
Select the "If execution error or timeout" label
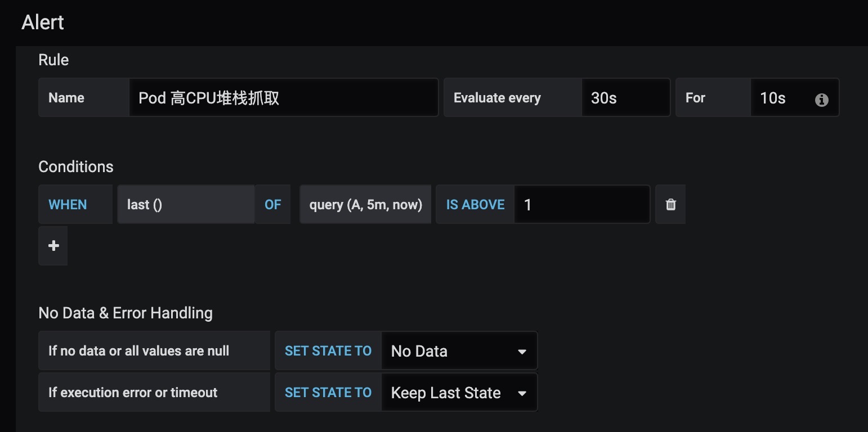pos(133,393)
